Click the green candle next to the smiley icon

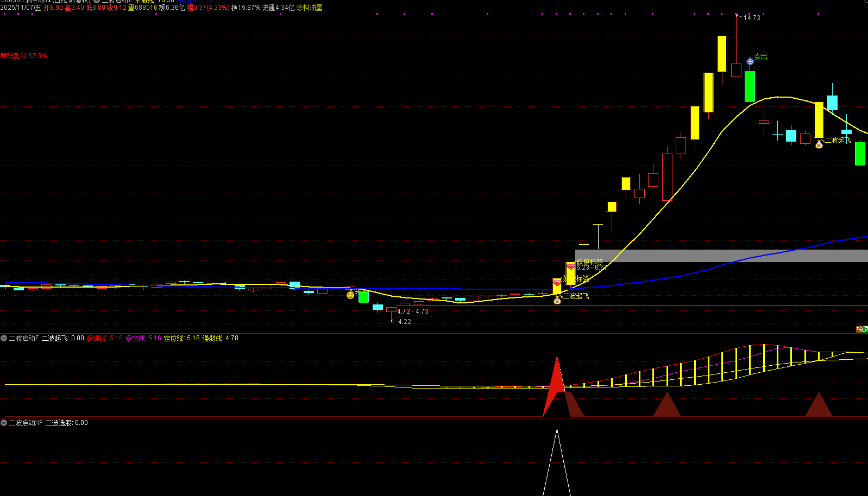pyautogui.click(x=363, y=297)
